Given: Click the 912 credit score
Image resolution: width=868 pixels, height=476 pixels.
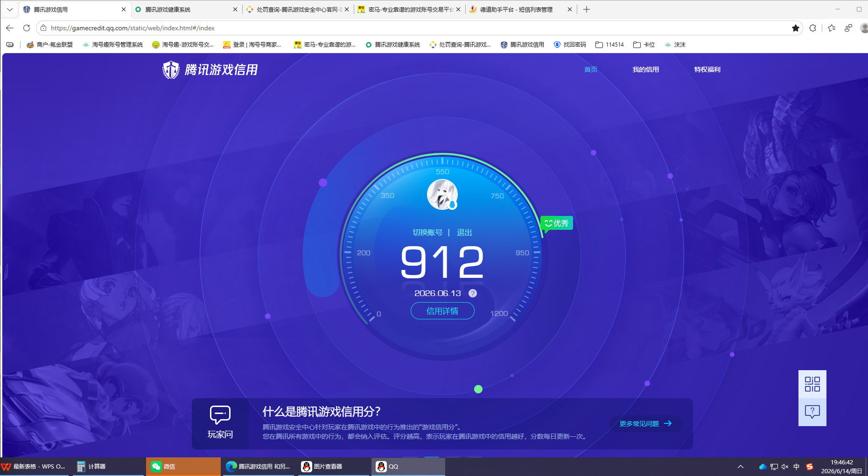Looking at the screenshot, I should pyautogui.click(x=442, y=262).
